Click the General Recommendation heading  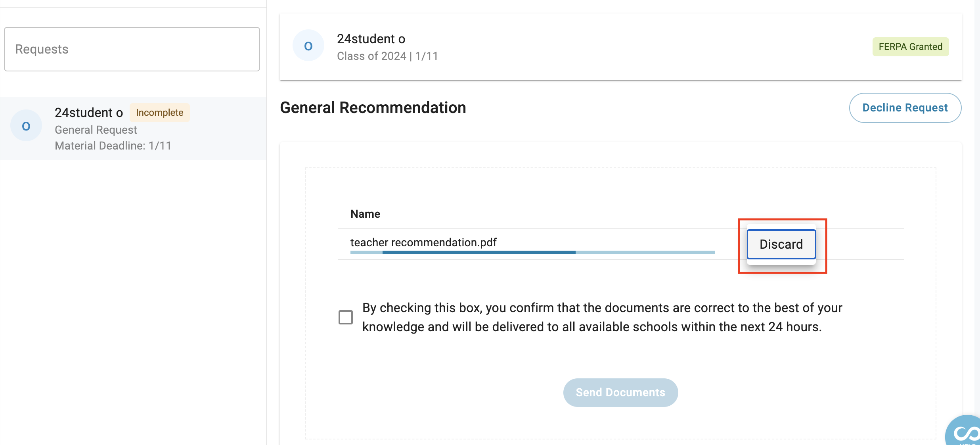tap(373, 108)
